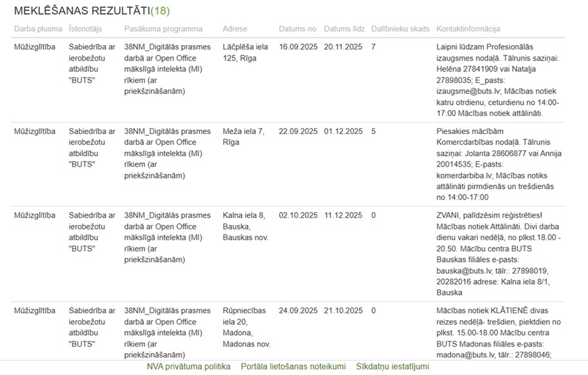The height and width of the screenshot is (375, 588).
Task: Click the program name in Lāčplēša iela row
Action: pyautogui.click(x=167, y=69)
